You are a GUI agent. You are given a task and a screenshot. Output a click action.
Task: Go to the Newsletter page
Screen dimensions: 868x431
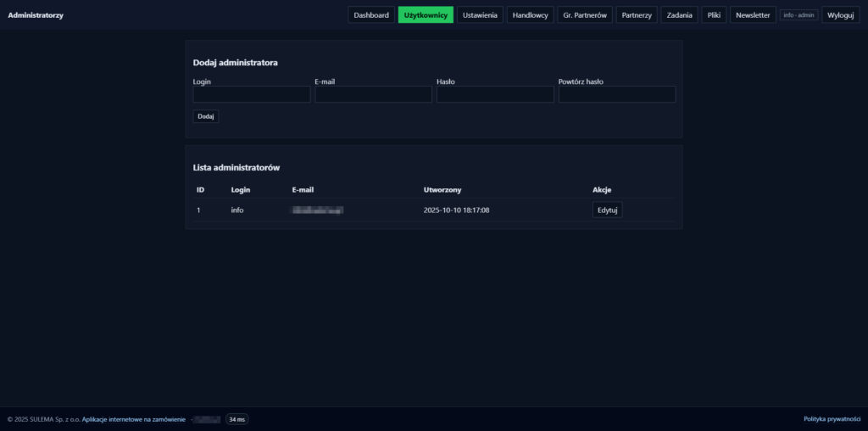[753, 15]
